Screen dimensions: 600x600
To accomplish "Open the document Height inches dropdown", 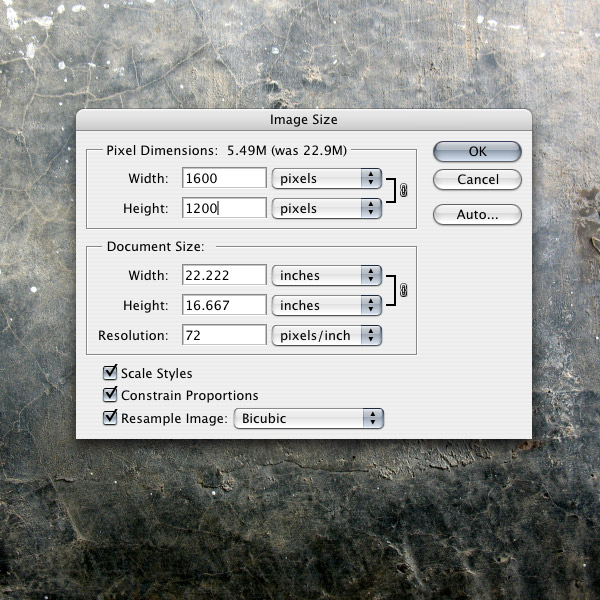I will click(327, 305).
